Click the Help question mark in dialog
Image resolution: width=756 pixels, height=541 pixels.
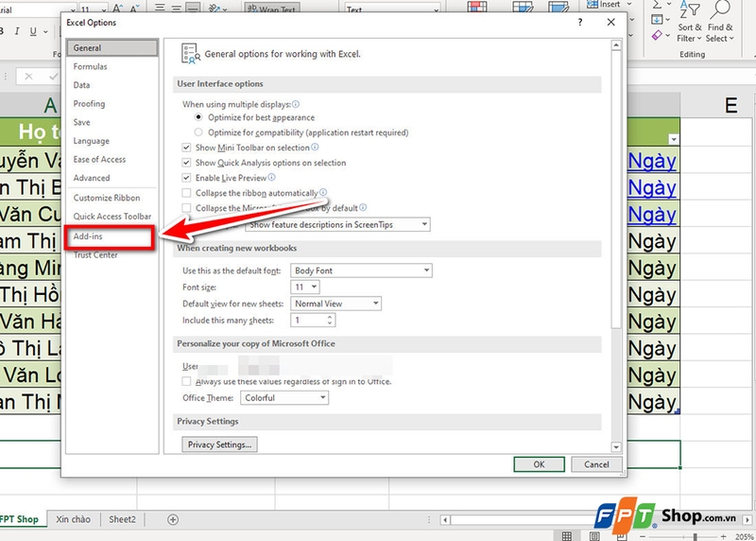(580, 22)
